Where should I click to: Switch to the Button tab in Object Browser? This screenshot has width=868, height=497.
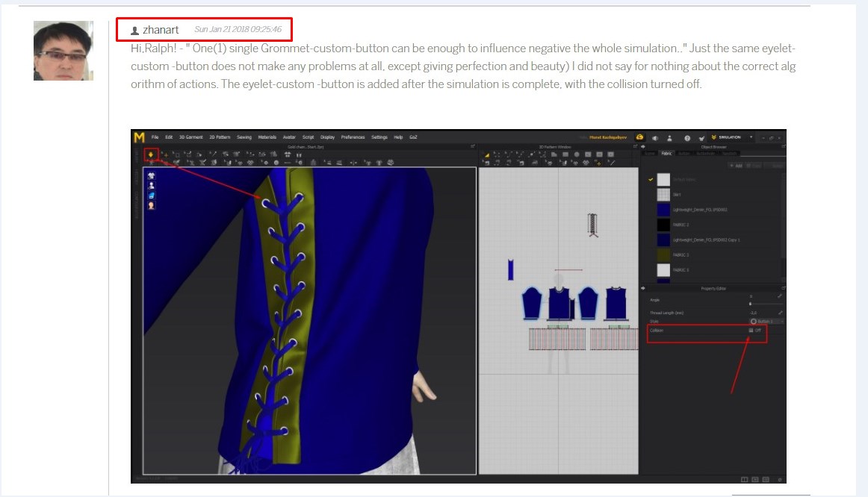click(684, 153)
